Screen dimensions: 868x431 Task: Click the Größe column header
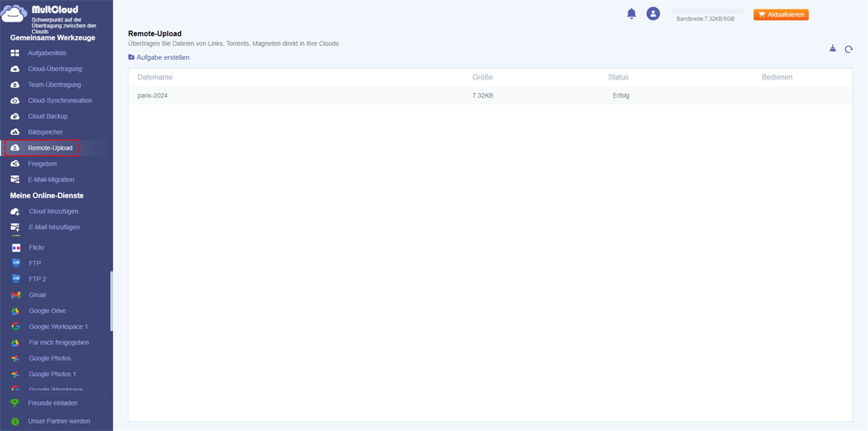(x=482, y=77)
